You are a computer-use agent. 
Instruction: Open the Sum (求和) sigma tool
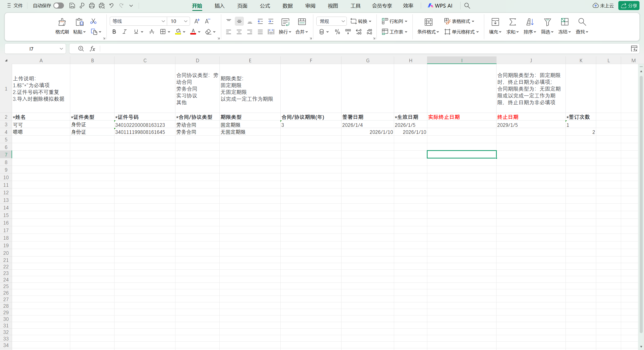pos(512,22)
